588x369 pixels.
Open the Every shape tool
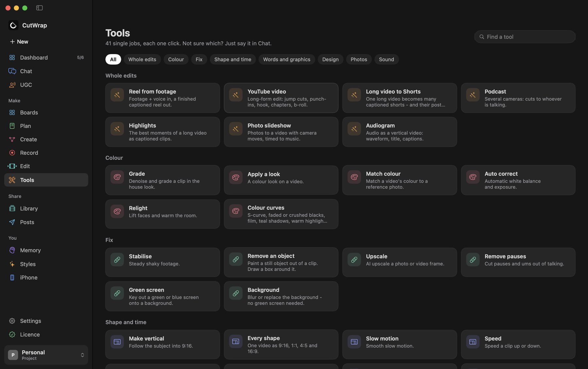(x=281, y=345)
